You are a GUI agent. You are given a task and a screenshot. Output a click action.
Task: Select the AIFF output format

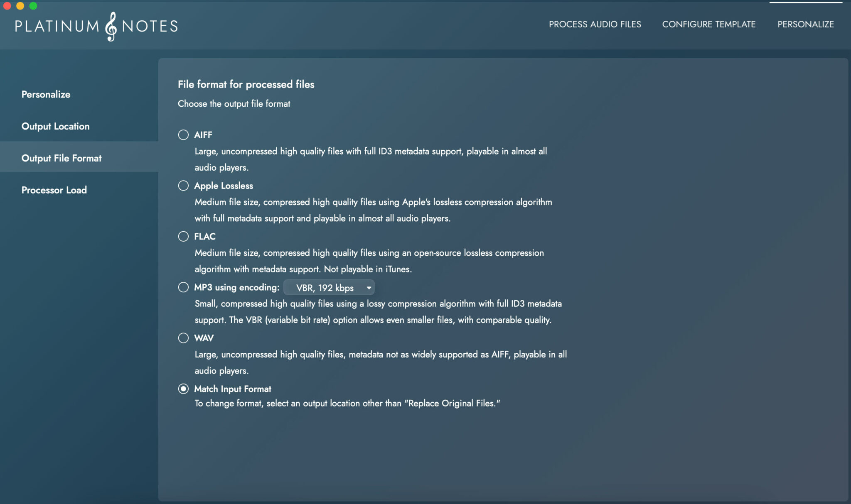click(183, 135)
